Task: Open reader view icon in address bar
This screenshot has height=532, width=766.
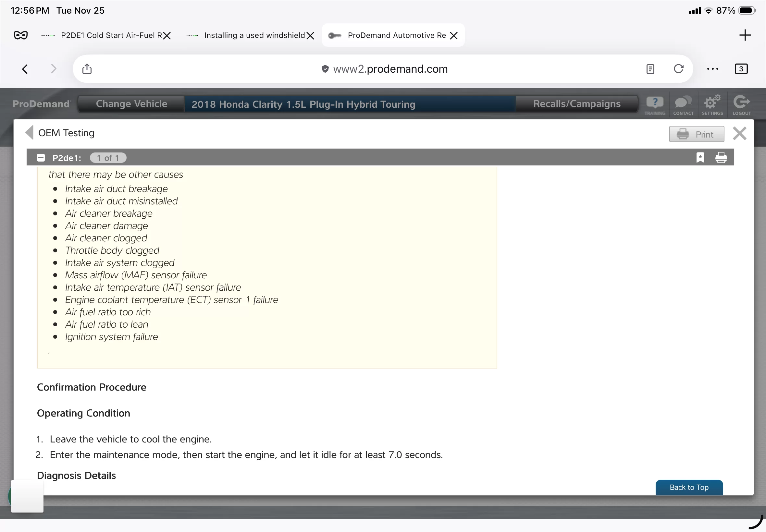Action: 650,69
